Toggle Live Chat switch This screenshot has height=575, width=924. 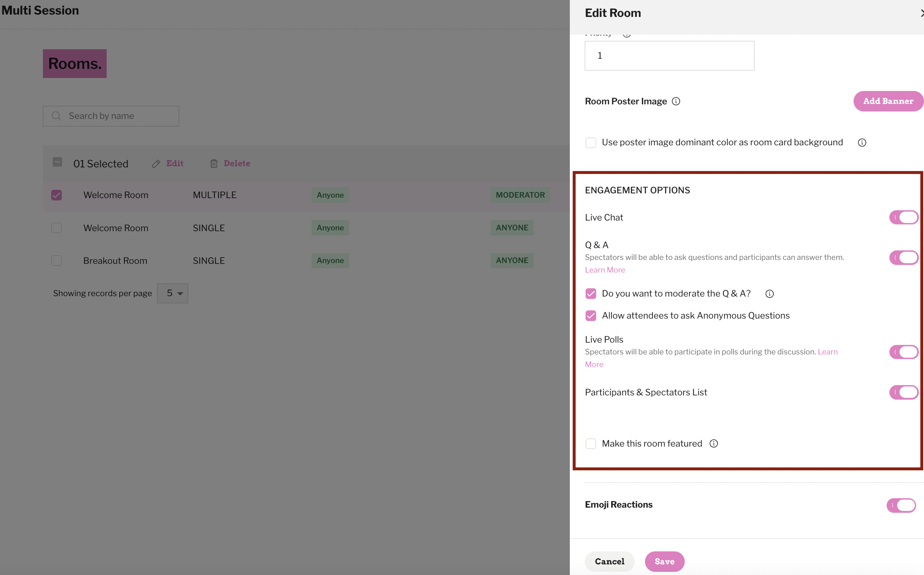click(x=904, y=217)
